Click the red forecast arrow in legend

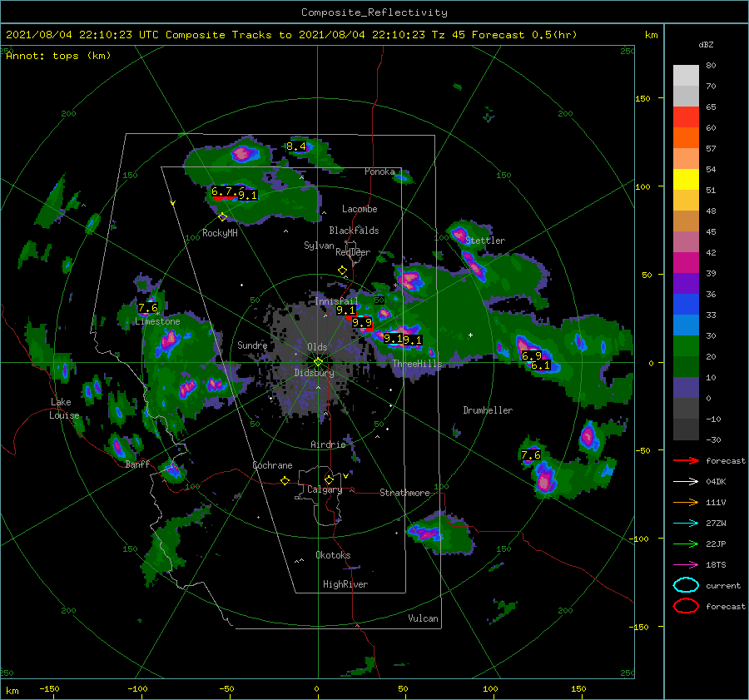click(686, 460)
